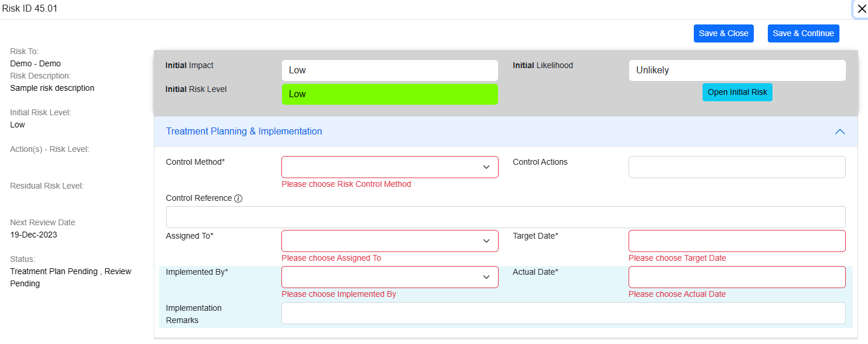Open the Implemented By dropdown
Screen dimensions: 868x344
[390, 277]
